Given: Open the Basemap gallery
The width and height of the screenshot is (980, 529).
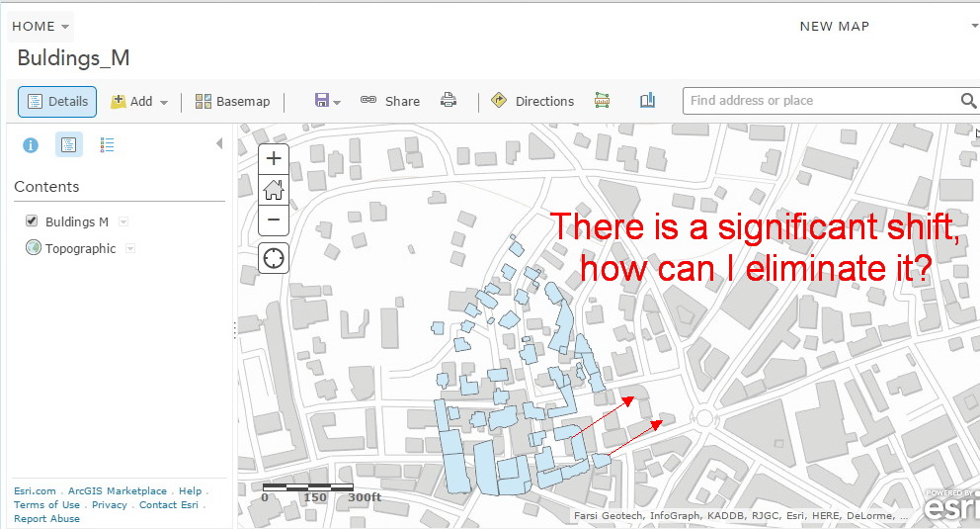Looking at the screenshot, I should [x=232, y=101].
